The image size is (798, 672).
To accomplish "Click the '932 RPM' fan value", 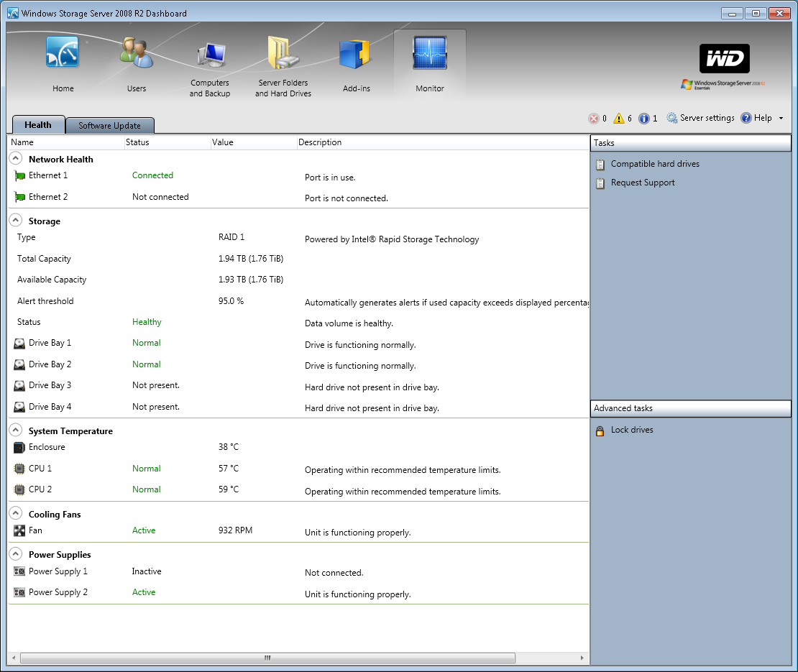I will [x=235, y=530].
